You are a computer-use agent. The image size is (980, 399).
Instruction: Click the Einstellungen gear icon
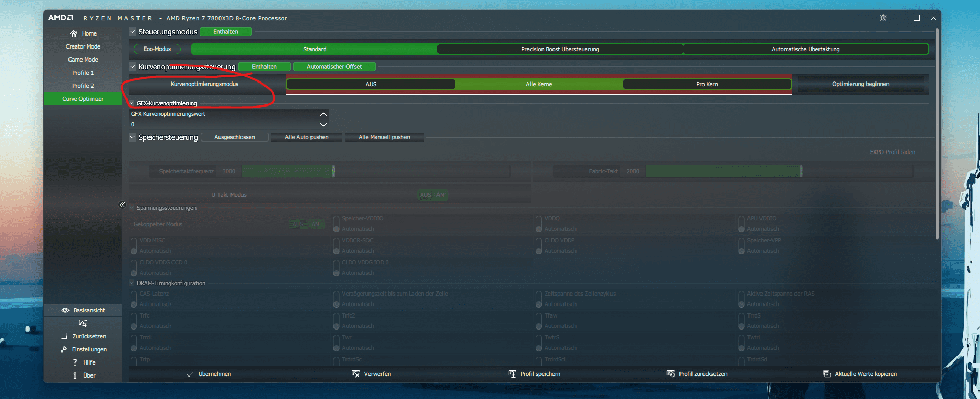coord(64,349)
